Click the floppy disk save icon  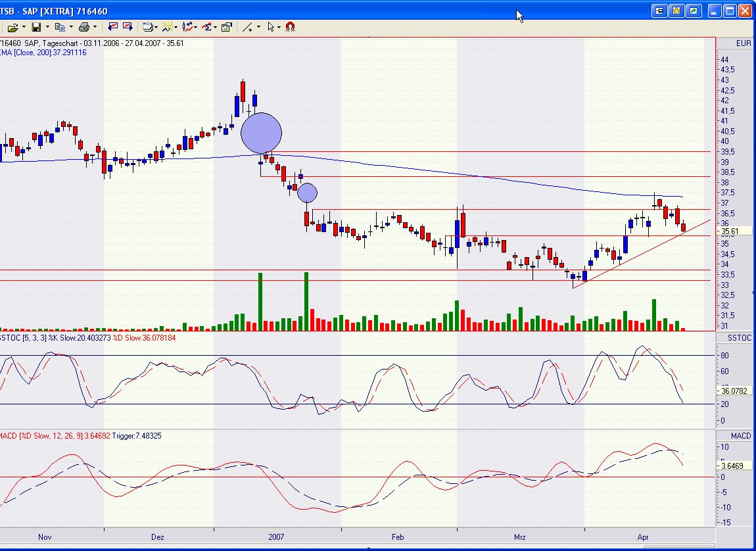pyautogui.click(x=36, y=27)
